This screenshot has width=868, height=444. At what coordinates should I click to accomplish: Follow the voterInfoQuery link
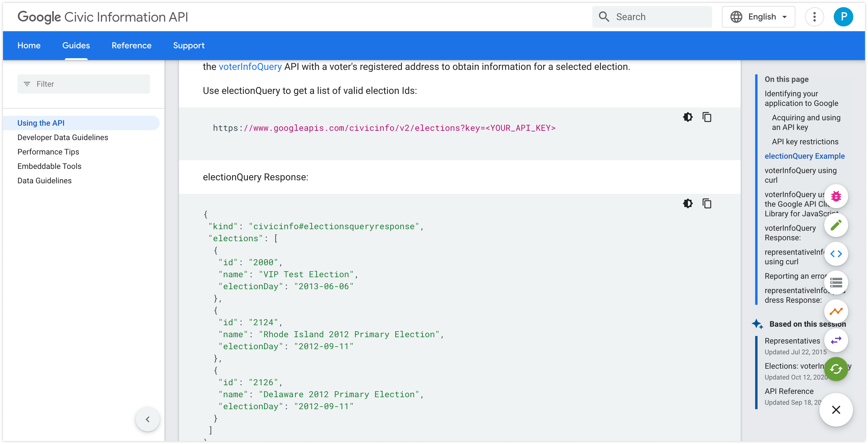click(250, 67)
